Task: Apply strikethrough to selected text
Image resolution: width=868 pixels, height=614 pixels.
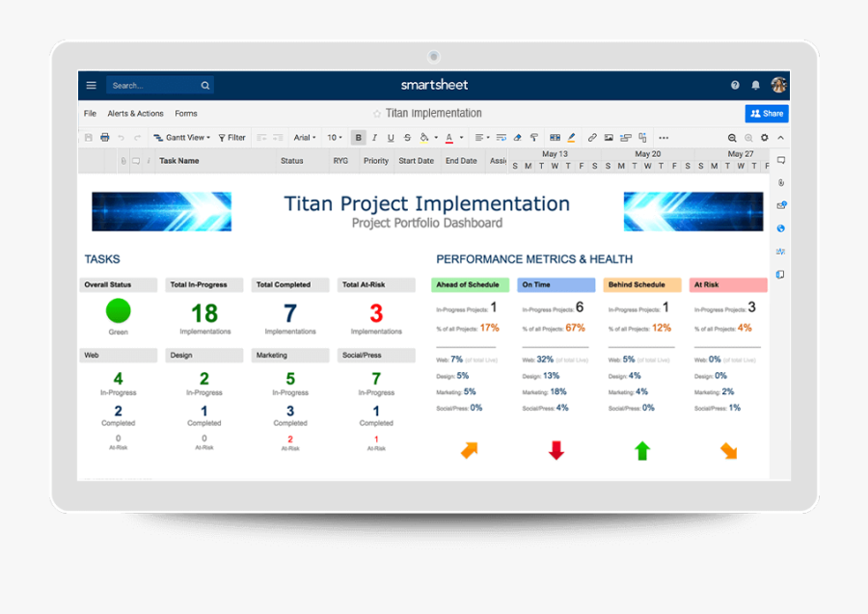Action: point(407,138)
